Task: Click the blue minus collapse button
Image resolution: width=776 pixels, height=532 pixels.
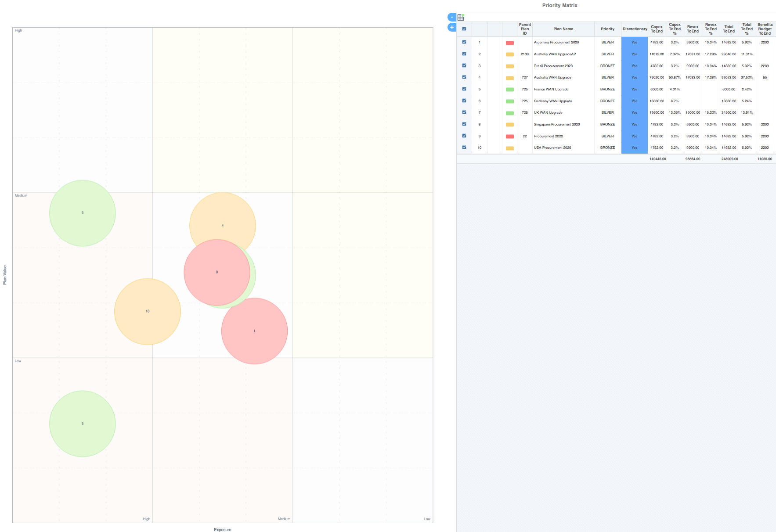Action: click(x=452, y=17)
